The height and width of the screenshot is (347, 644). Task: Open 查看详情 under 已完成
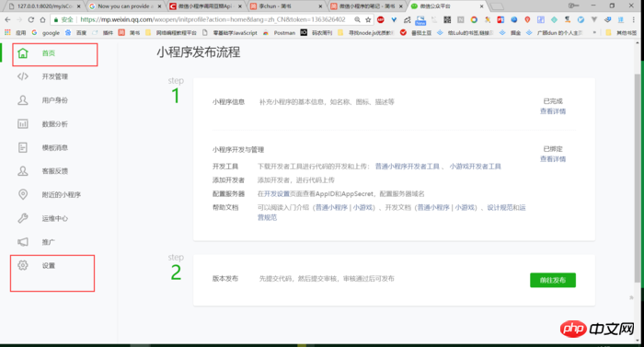(x=553, y=111)
